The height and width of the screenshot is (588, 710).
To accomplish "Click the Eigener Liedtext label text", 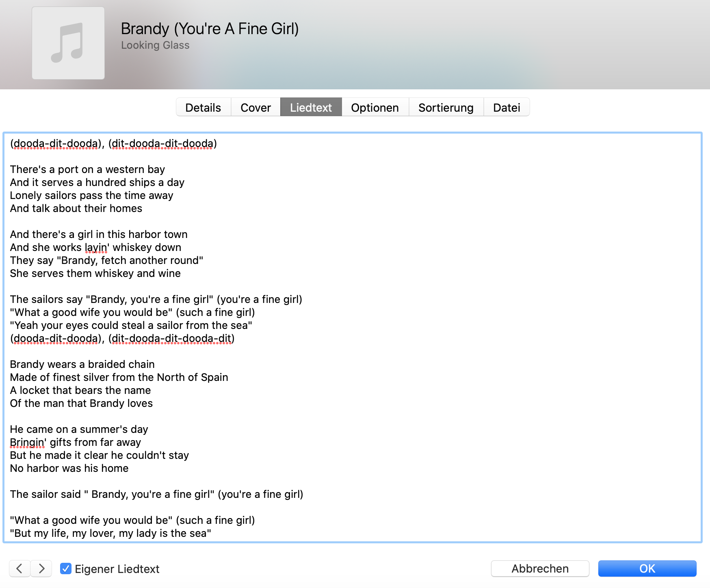I will 117,569.
